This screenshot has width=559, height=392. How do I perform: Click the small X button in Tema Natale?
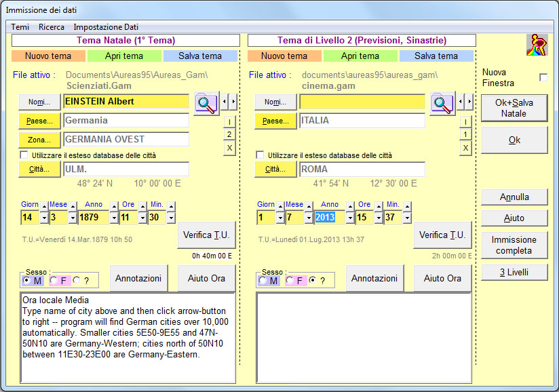pos(229,148)
